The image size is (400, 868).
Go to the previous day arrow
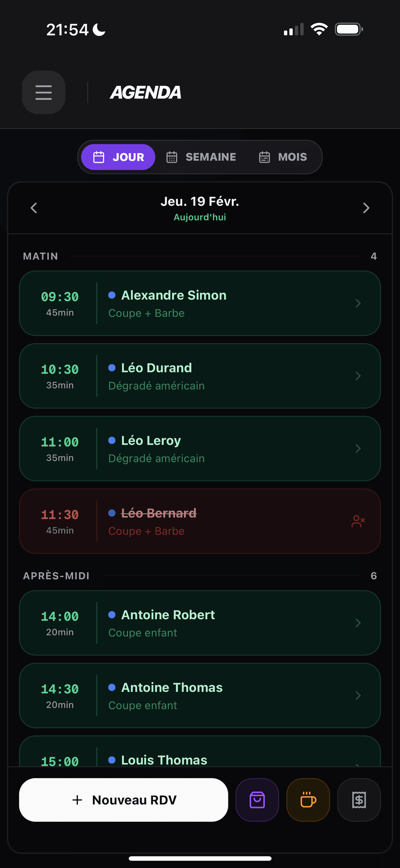34,208
